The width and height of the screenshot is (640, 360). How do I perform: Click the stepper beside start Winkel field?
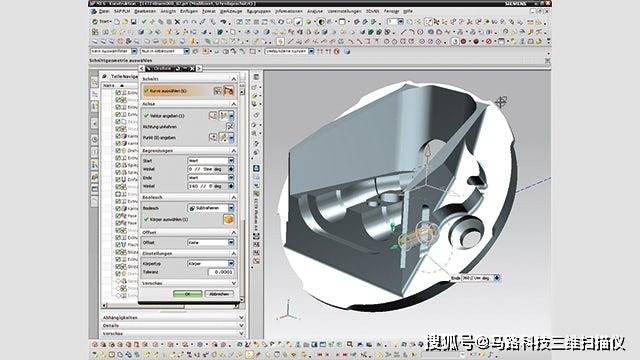[x=231, y=169]
